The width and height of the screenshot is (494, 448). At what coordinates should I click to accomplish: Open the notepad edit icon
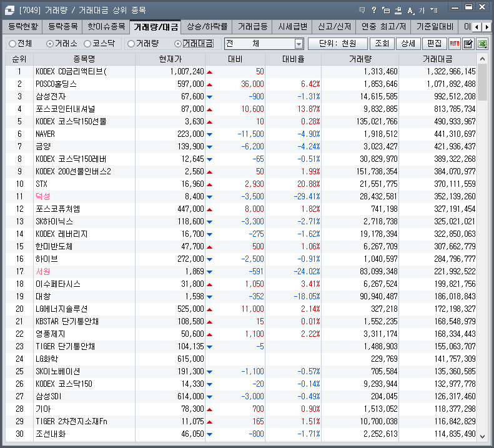pyautogui.click(x=468, y=44)
